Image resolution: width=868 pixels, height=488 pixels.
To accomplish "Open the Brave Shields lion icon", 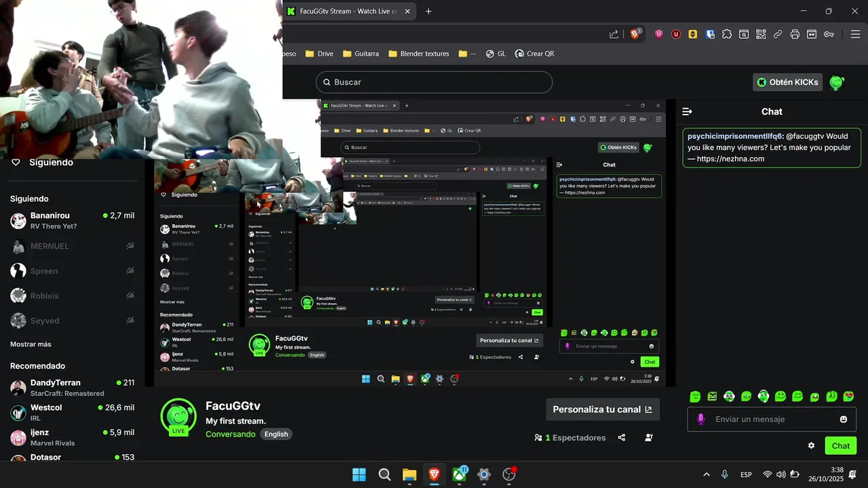I will [635, 34].
